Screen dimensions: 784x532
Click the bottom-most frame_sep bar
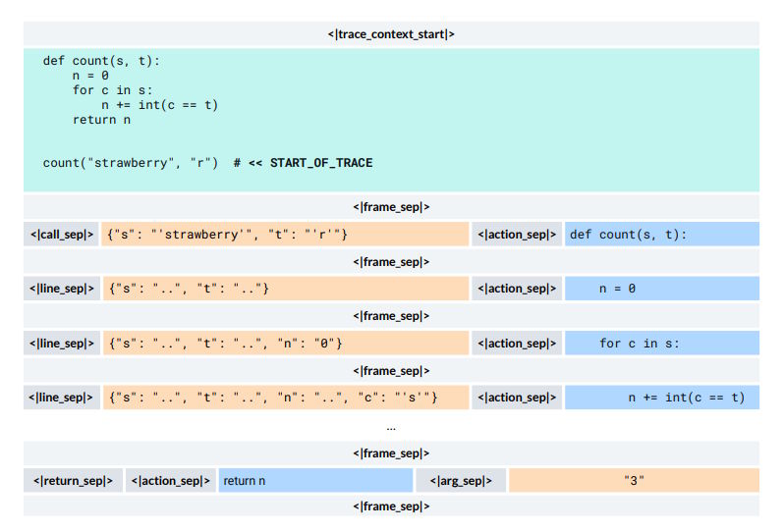pos(391,506)
